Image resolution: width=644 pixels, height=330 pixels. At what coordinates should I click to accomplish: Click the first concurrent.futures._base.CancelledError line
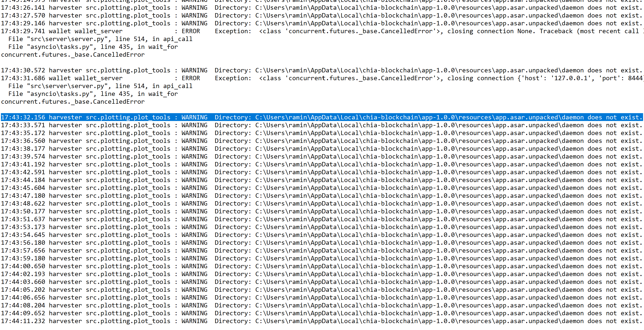[73, 55]
